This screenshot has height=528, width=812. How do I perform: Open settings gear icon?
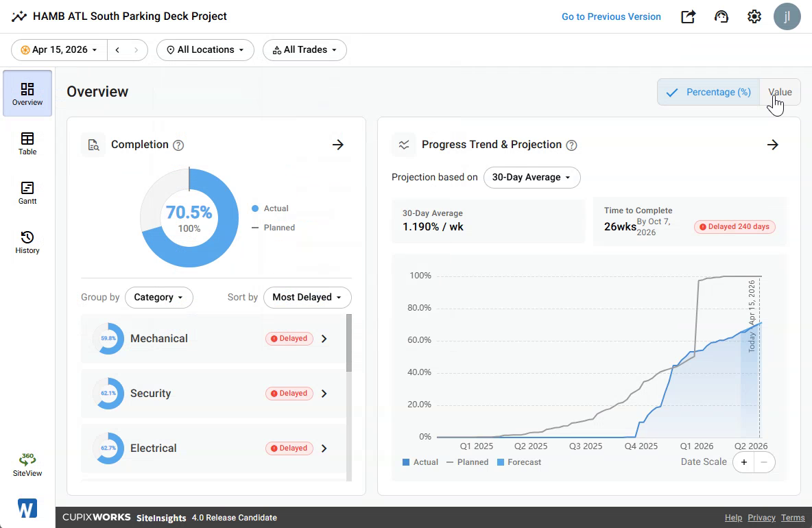754,16
